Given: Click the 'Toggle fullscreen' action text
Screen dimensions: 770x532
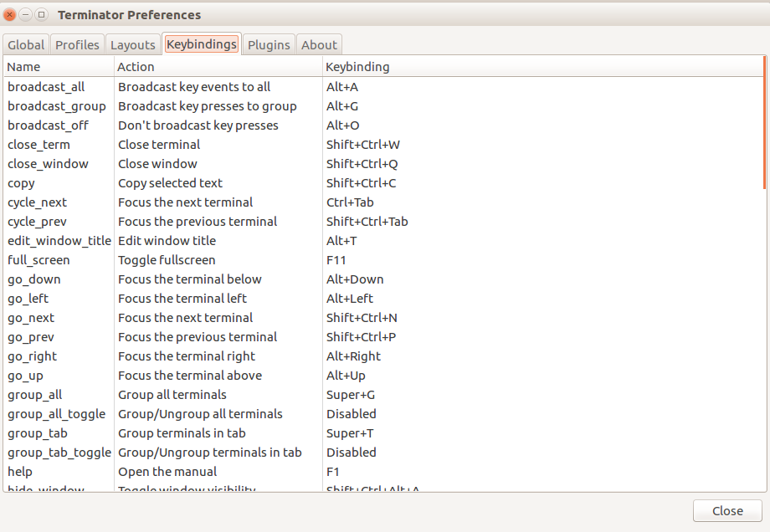Looking at the screenshot, I should tap(167, 260).
